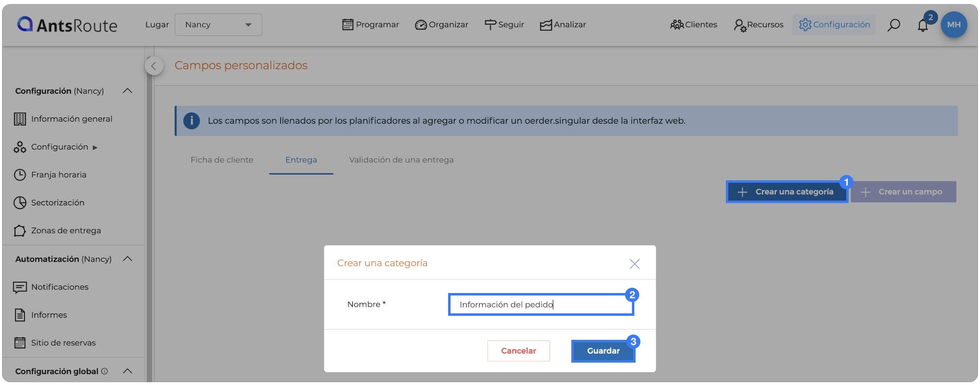Click the AntsRoute logo
The image size is (980, 385).
67,25
